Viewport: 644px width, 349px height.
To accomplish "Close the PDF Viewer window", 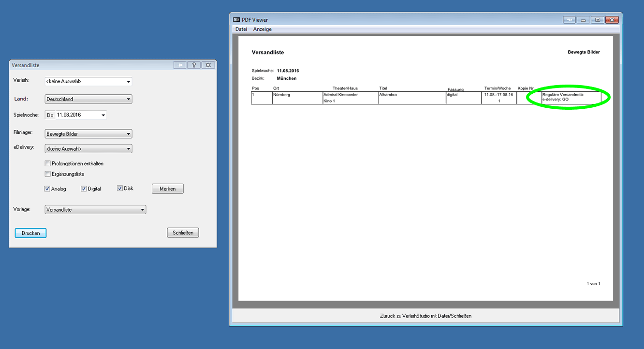I will click(612, 20).
